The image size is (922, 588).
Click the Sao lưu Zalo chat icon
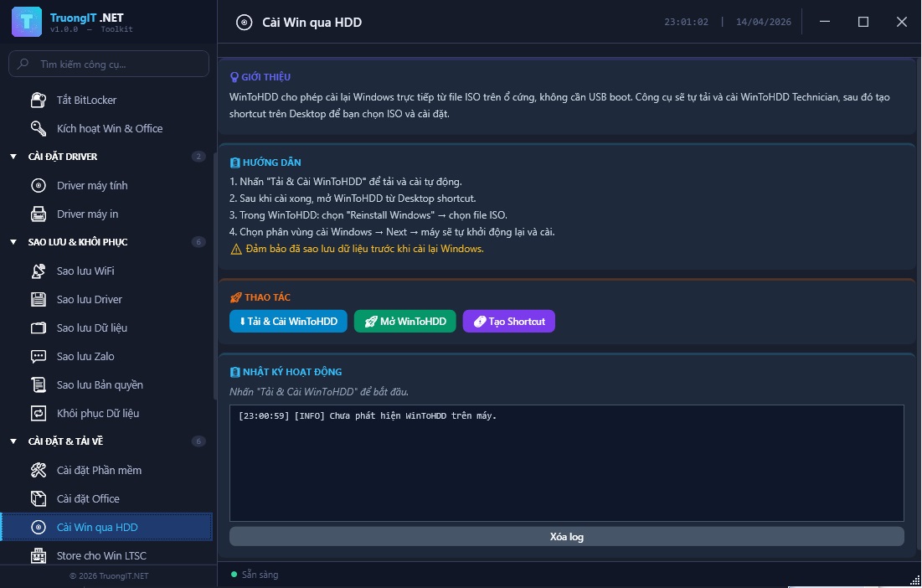coord(39,357)
